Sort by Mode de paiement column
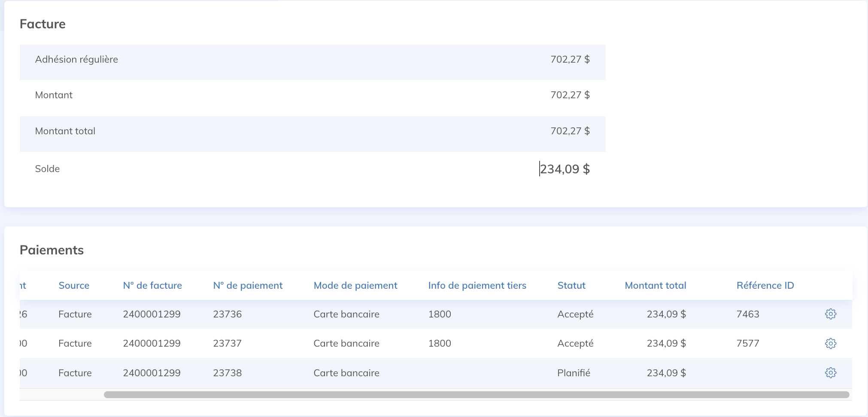868x417 pixels. click(355, 285)
